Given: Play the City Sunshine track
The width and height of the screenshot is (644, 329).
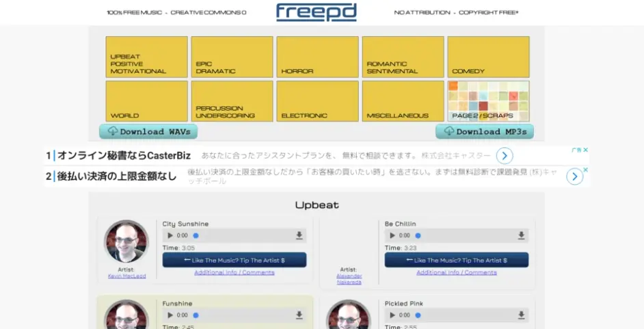Looking at the screenshot, I should click(170, 235).
